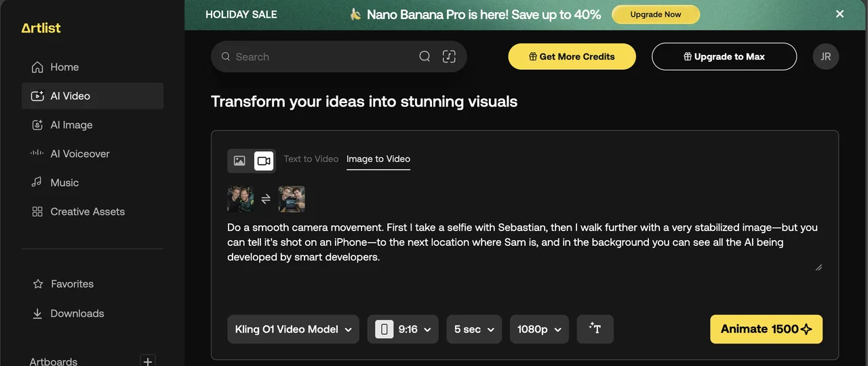Click the Downloads arrow icon
Viewport: 868px width, 366px height.
click(37, 314)
